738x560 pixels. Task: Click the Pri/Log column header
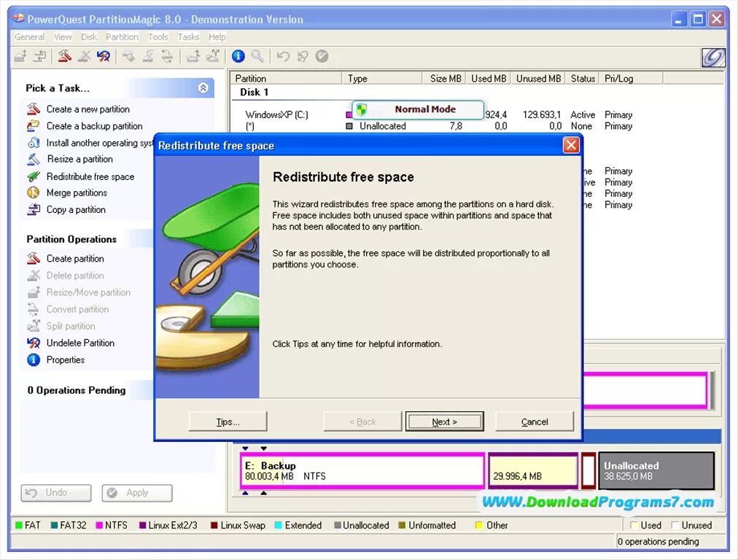pyautogui.click(x=631, y=78)
